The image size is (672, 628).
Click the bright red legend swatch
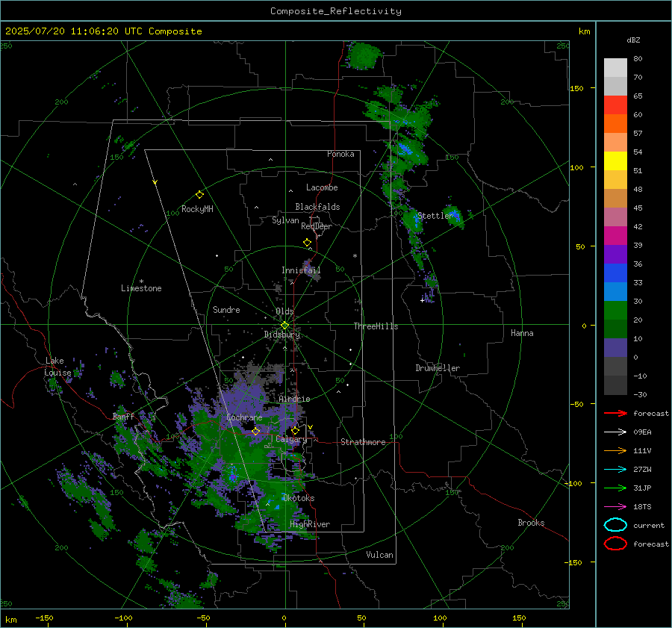[615, 105]
